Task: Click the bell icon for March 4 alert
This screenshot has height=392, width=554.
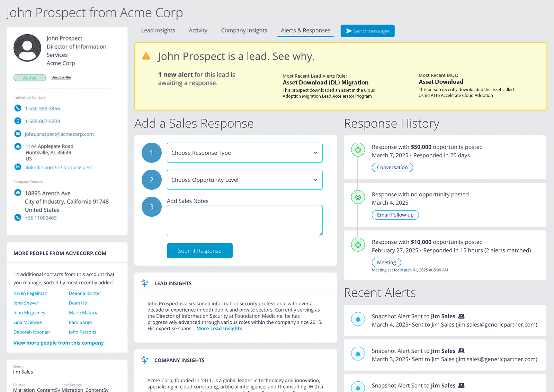Action: coord(358,319)
